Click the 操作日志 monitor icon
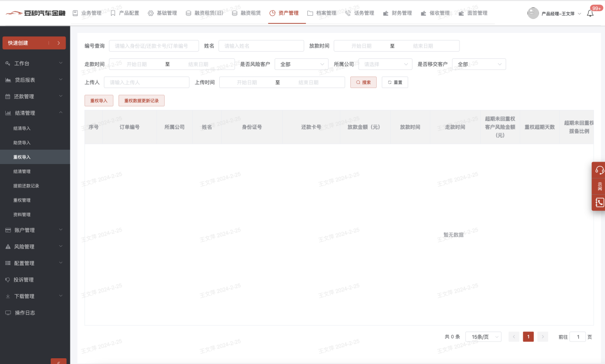Image resolution: width=605 pixels, height=364 pixels. 8,313
